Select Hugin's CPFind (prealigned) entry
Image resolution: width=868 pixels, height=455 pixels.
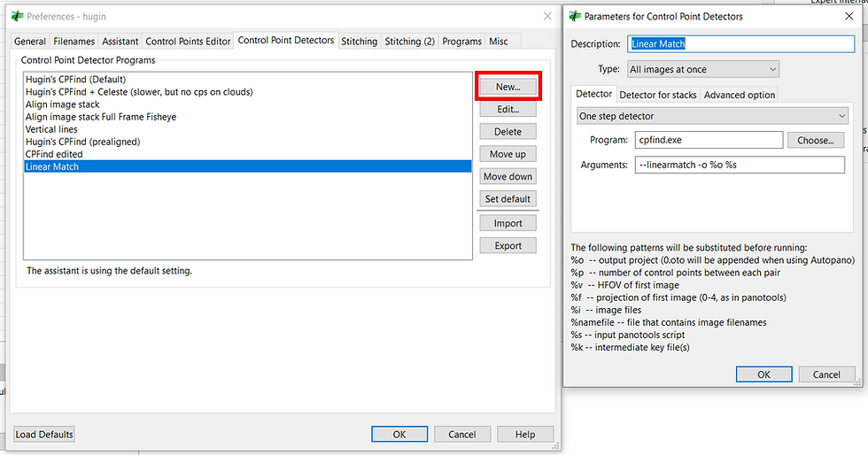(x=247, y=142)
